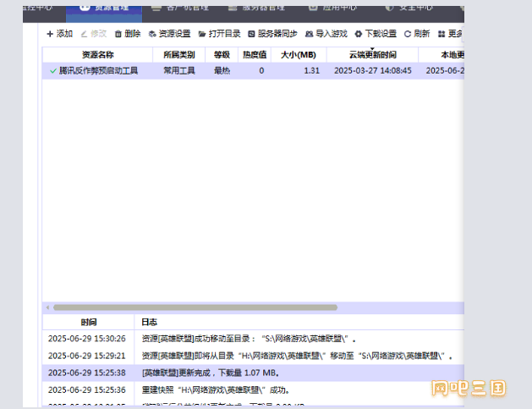Click the 最热 level cell

tap(222, 70)
